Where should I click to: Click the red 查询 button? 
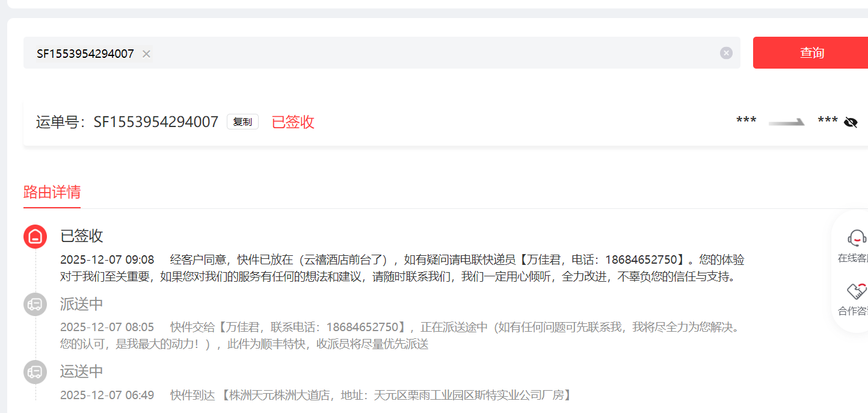click(811, 52)
